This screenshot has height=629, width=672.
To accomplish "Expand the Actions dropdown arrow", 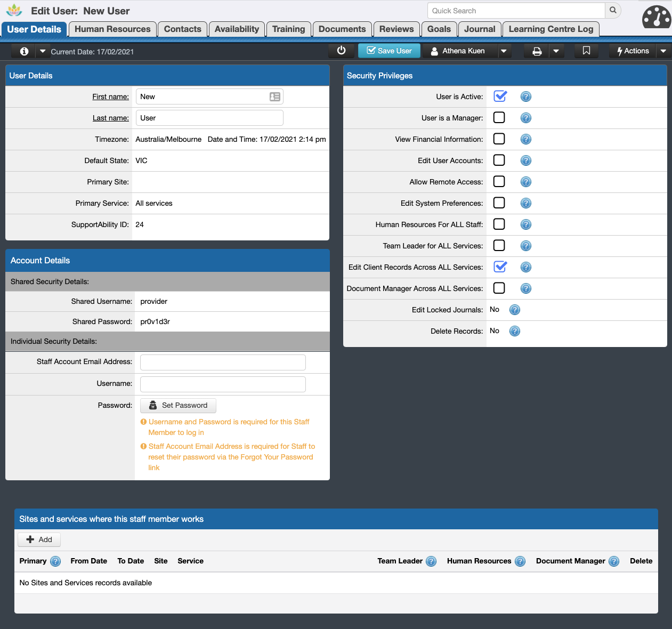I will [x=663, y=51].
